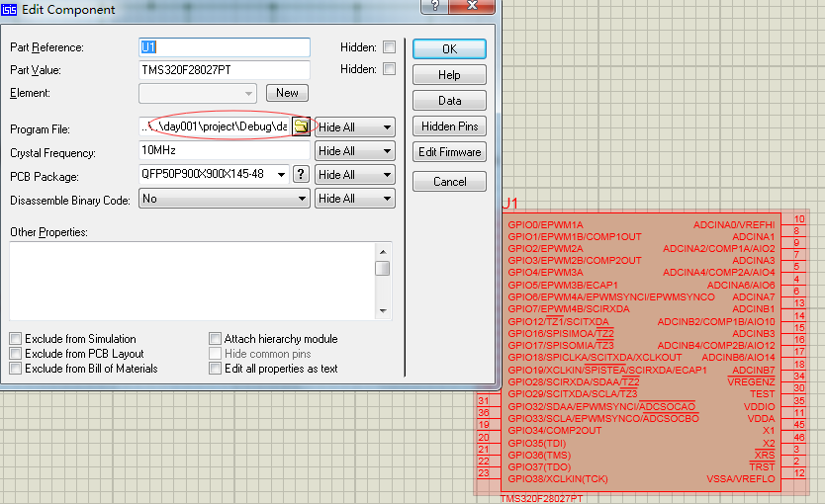Image resolution: width=825 pixels, height=504 pixels.
Task: Open PCB package help question-mark button
Action: click(x=301, y=174)
